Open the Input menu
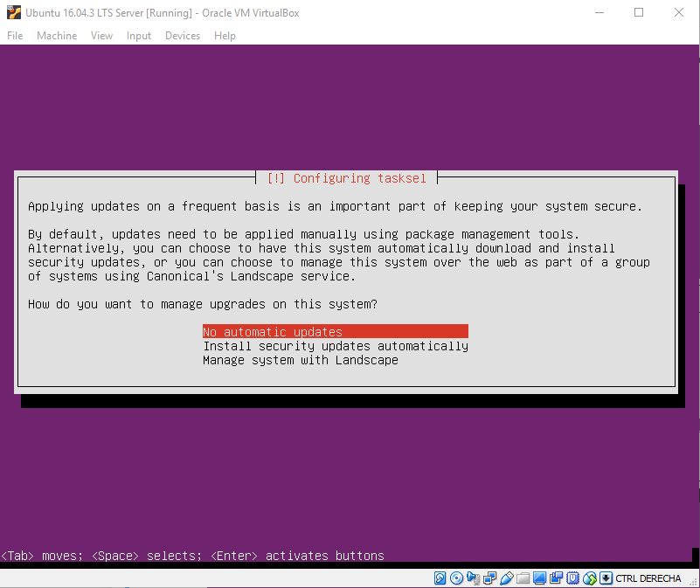The image size is (700, 588). coord(139,36)
